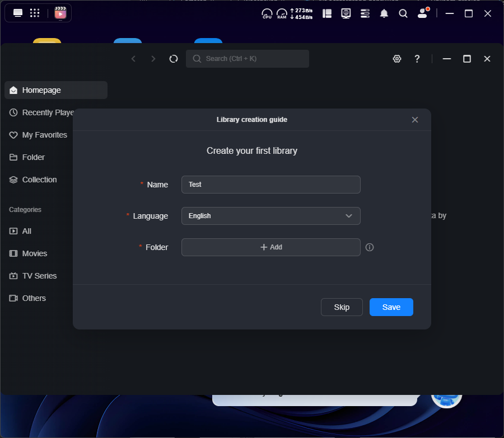Click the Skip button
The image size is (504, 438).
[342, 307]
